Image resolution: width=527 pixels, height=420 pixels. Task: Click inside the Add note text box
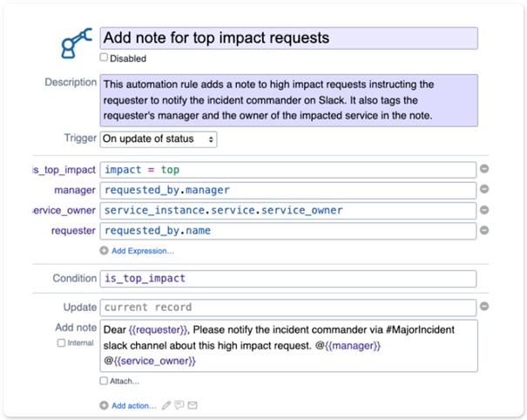tap(288, 346)
